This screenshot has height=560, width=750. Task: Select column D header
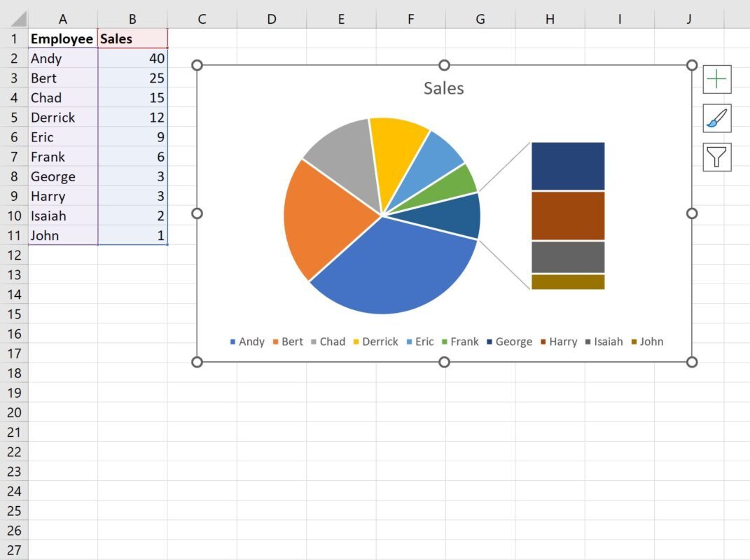(x=272, y=19)
